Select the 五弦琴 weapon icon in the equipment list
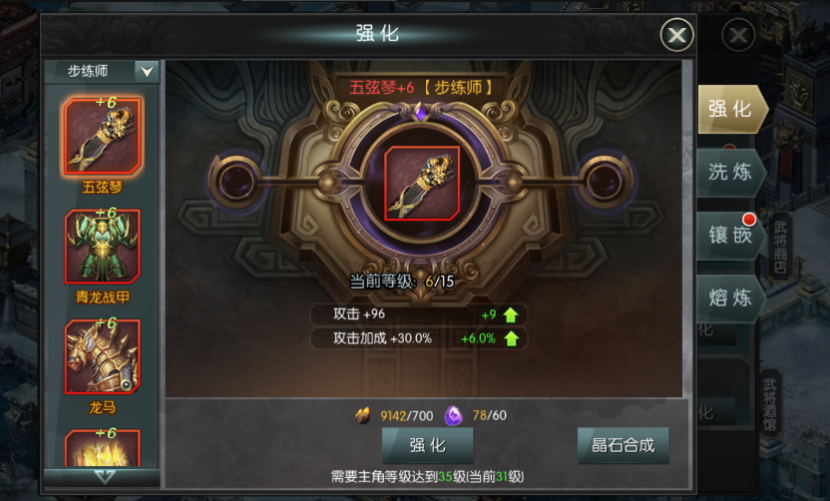Screen dimensions: 830x501 [103, 136]
